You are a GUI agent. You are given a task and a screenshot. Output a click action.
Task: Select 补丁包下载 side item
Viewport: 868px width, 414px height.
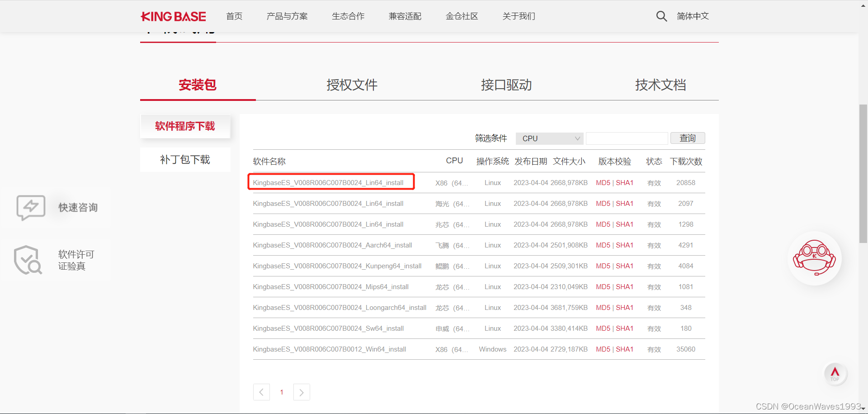185,160
